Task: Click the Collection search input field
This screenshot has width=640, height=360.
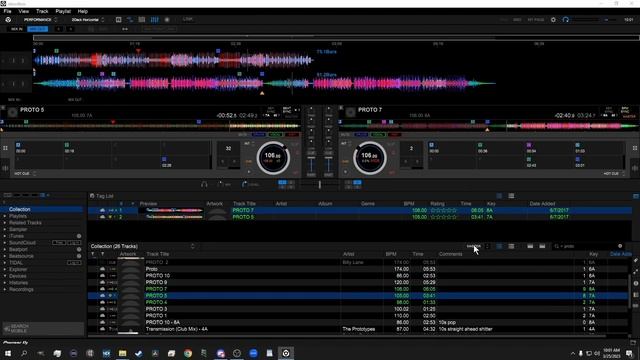Action: tap(588, 246)
